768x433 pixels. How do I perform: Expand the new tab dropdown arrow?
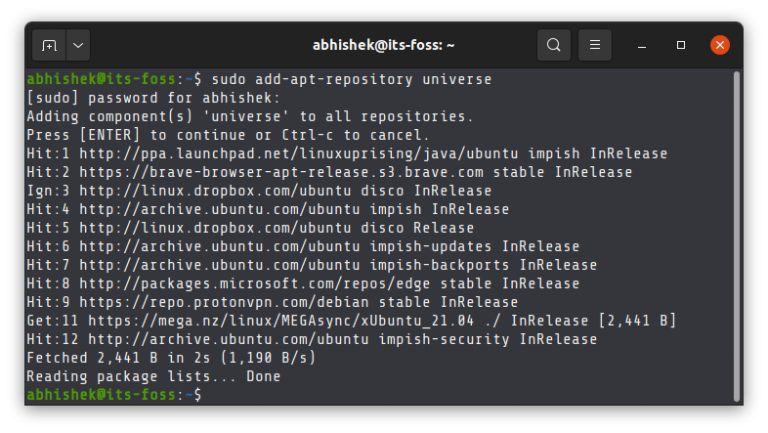pos(77,45)
